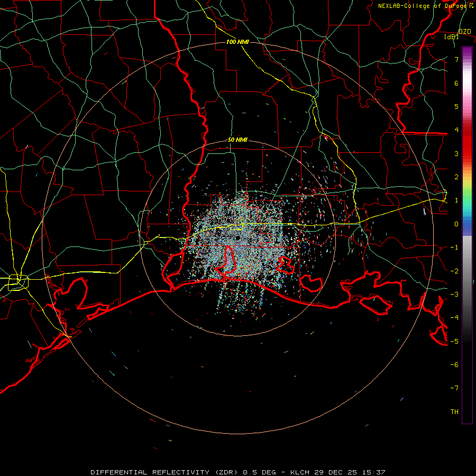Click the "6" value on the ZDR scale
The image size is (476, 476).
tap(456, 83)
